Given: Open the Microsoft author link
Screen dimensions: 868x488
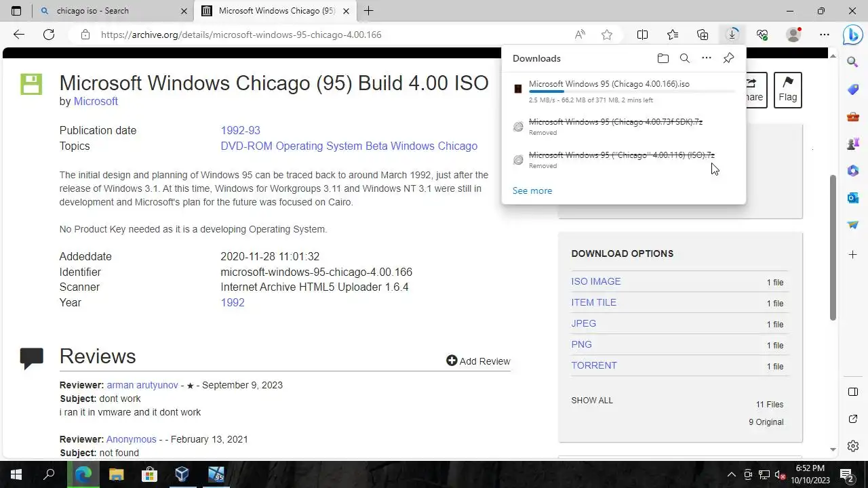Looking at the screenshot, I should 96,101.
